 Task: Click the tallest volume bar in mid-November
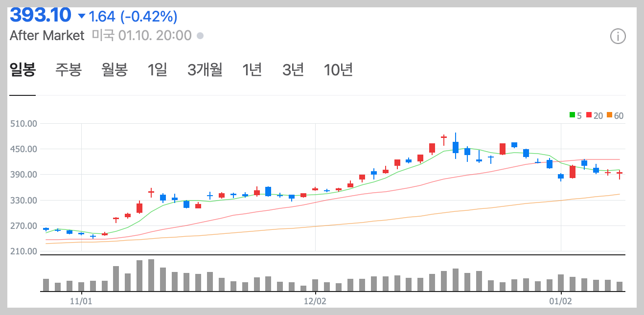pos(151,275)
